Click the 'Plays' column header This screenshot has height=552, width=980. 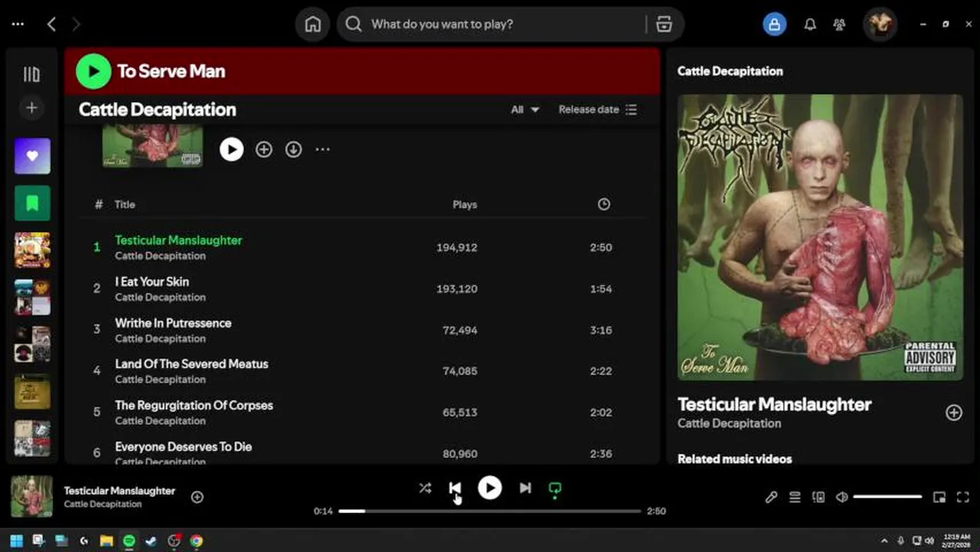(x=465, y=205)
